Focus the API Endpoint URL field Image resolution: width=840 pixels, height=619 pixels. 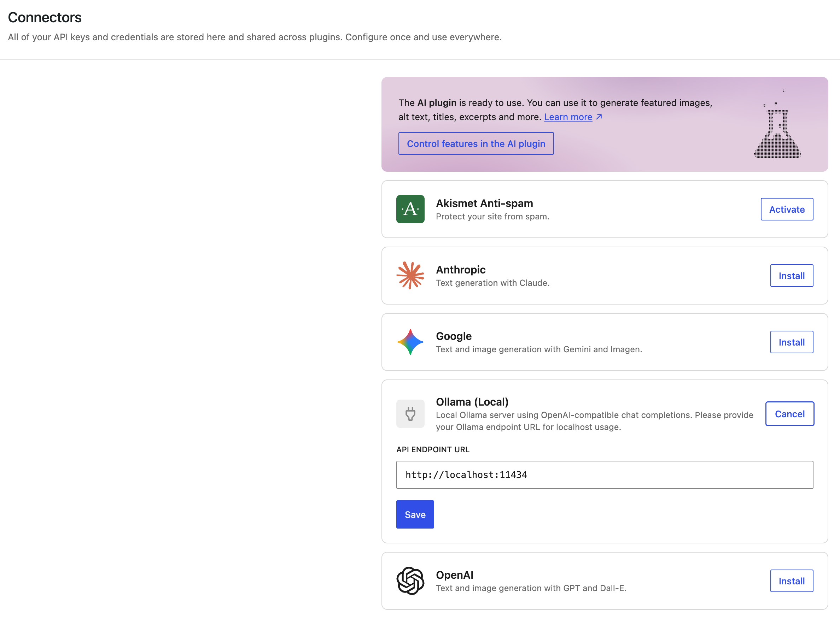click(x=605, y=475)
